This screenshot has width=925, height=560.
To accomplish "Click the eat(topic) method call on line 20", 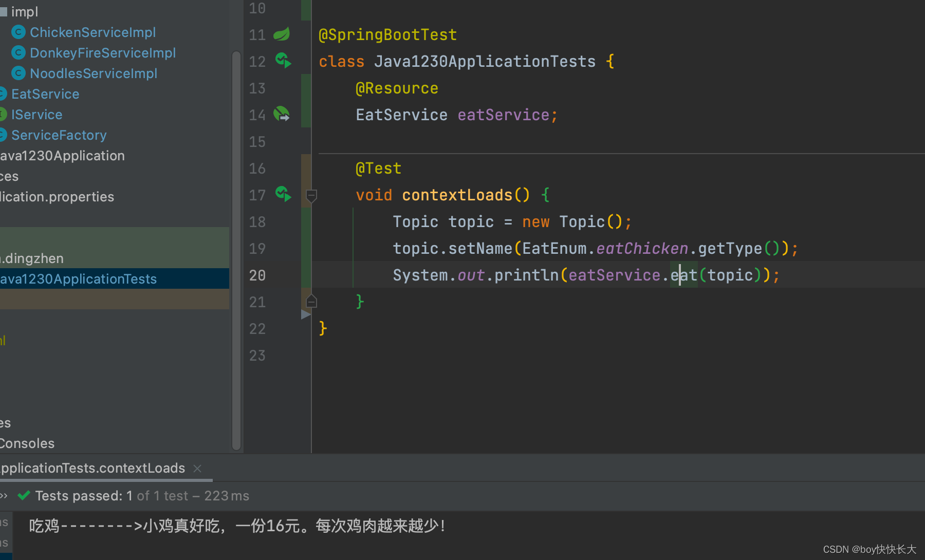I will pyautogui.click(x=716, y=275).
